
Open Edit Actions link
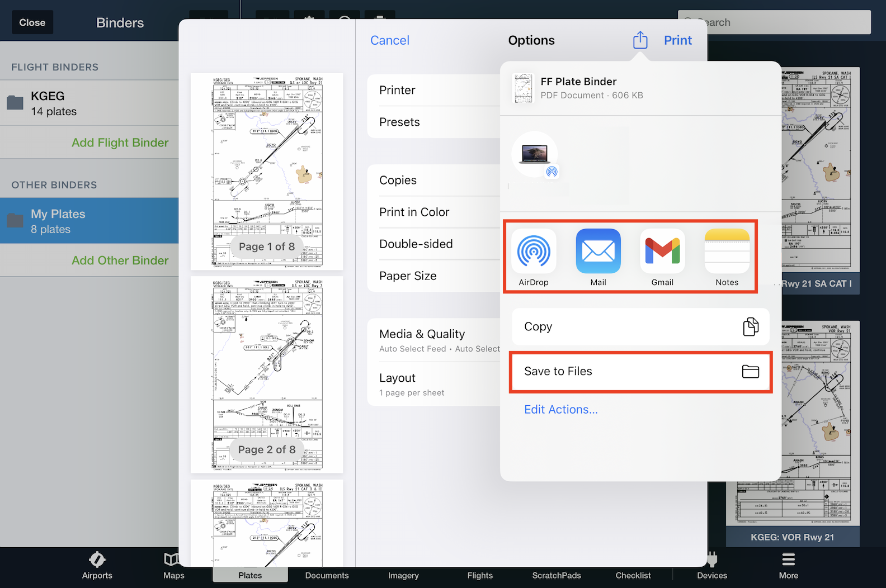[x=561, y=409]
